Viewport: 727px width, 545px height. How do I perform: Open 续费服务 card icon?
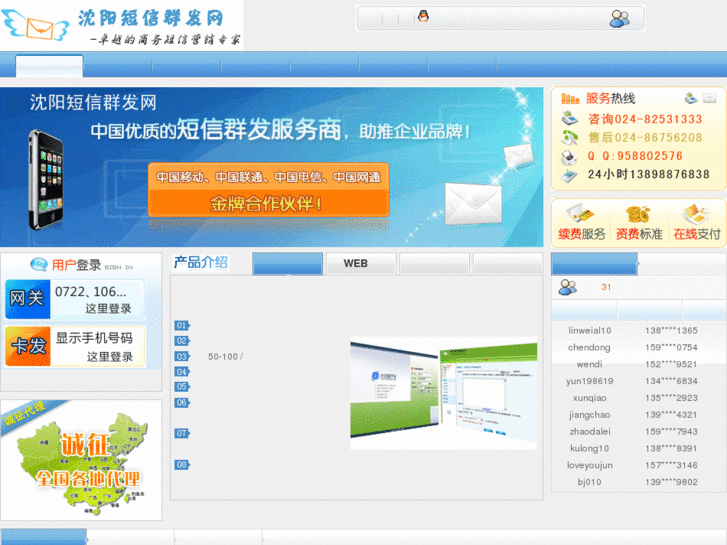(580, 213)
